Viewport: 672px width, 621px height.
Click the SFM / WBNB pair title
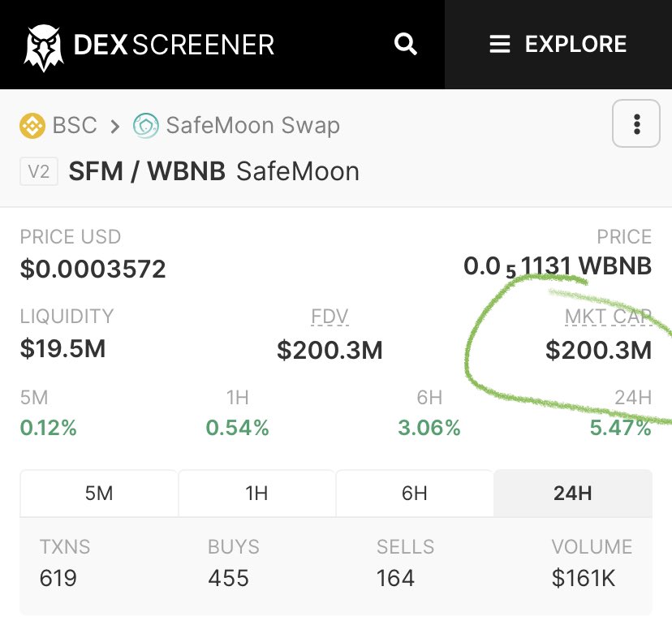(147, 171)
